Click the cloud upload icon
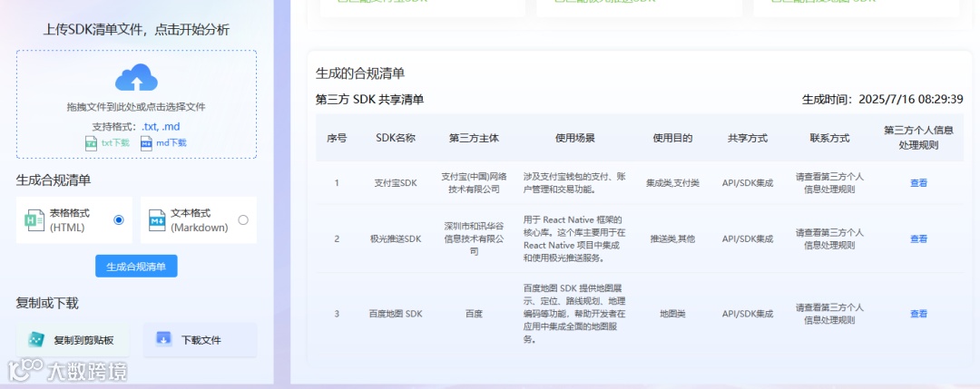Viewport: 980px width, 389px height. (x=136, y=78)
